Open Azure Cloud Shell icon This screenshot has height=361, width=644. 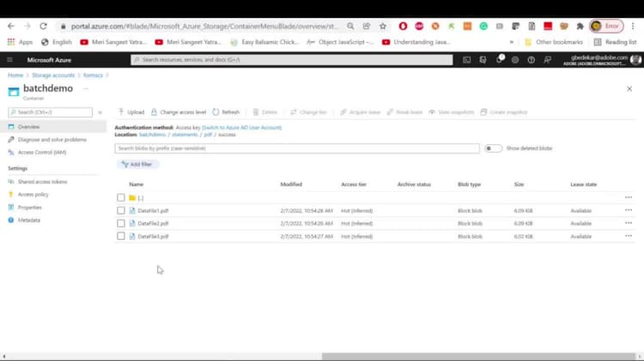click(467, 59)
